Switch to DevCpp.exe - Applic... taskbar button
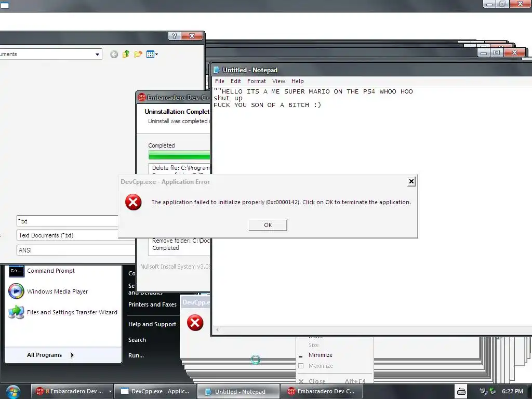Image resolution: width=532 pixels, height=399 pixels. 155,391
